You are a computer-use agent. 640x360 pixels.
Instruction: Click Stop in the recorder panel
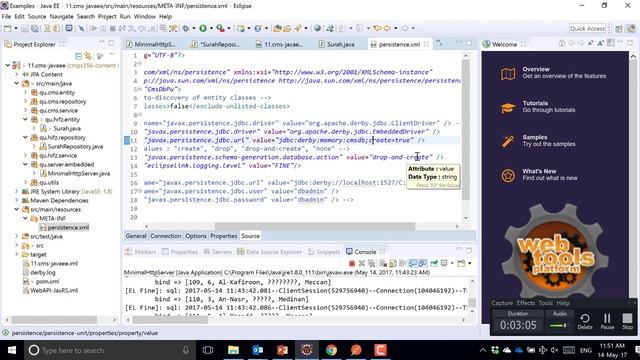pyautogui.click(x=627, y=320)
